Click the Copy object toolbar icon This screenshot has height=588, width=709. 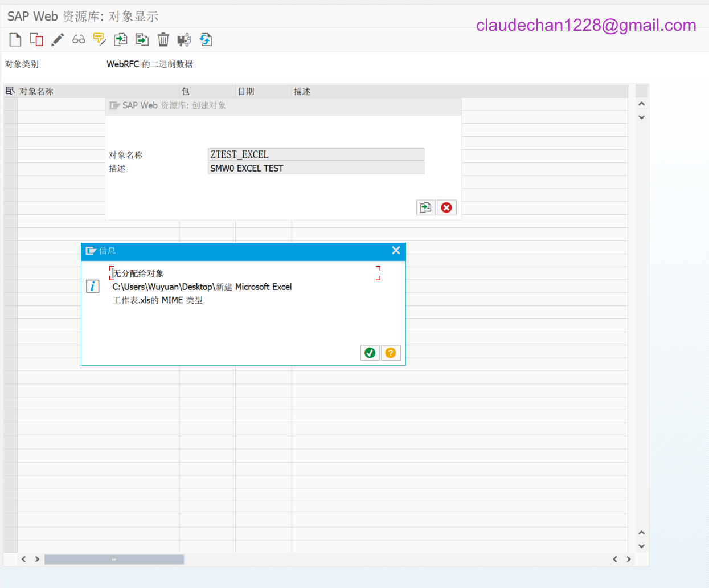click(36, 39)
